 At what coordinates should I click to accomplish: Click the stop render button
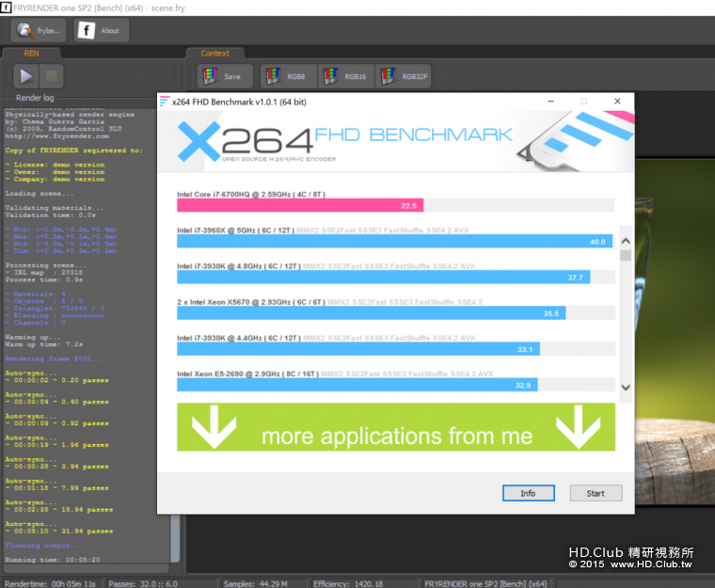(x=53, y=76)
